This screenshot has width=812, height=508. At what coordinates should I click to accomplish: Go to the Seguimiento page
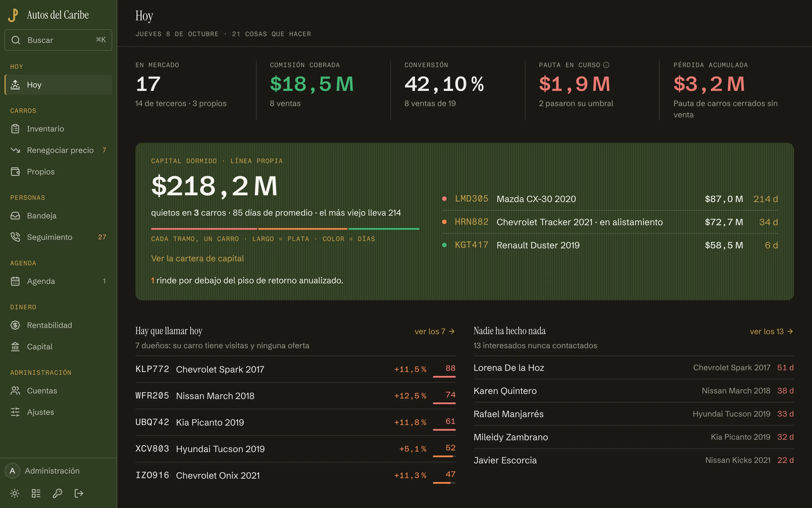(x=58, y=237)
